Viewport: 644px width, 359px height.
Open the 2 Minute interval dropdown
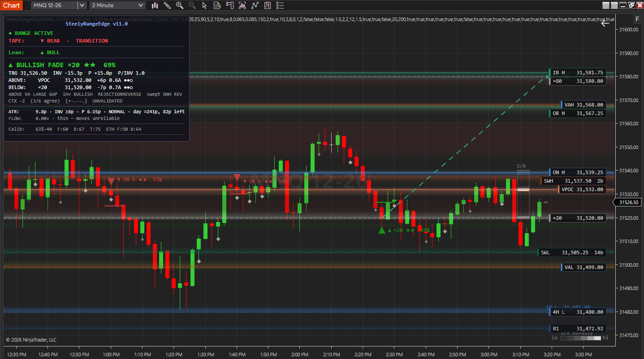pos(117,5)
